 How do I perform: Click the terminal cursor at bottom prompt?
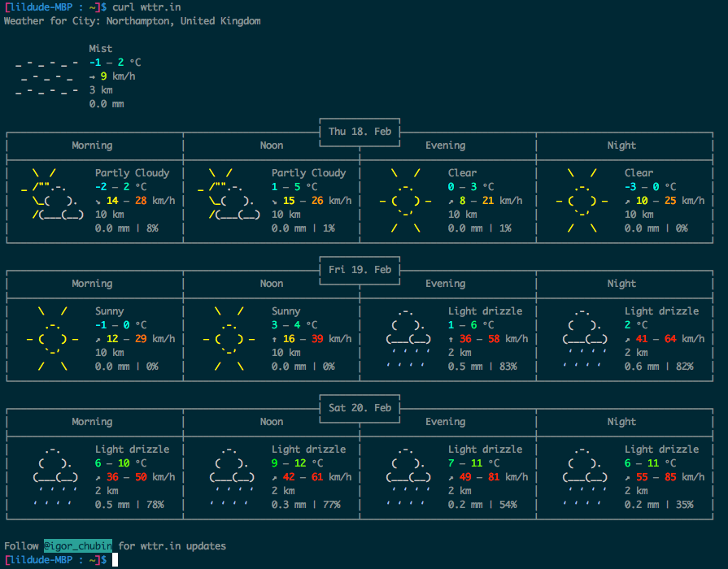[115, 560]
